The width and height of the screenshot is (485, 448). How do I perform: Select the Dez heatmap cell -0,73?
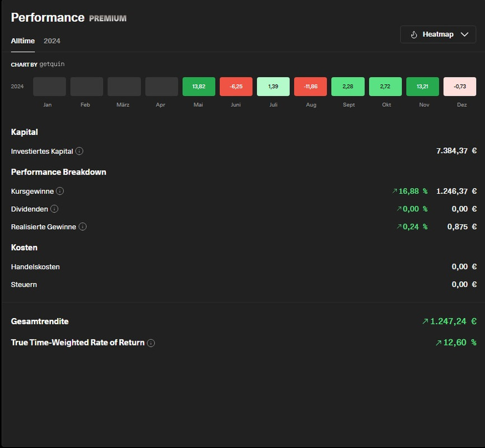[460, 86]
